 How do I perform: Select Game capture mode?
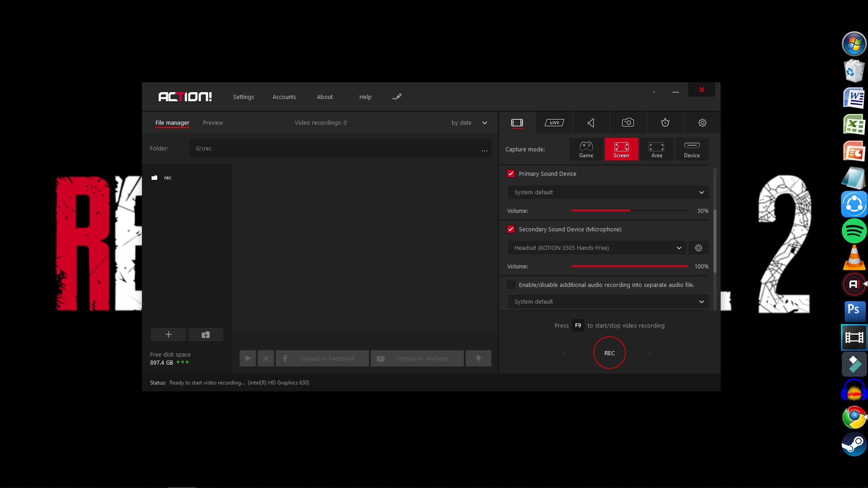point(586,149)
